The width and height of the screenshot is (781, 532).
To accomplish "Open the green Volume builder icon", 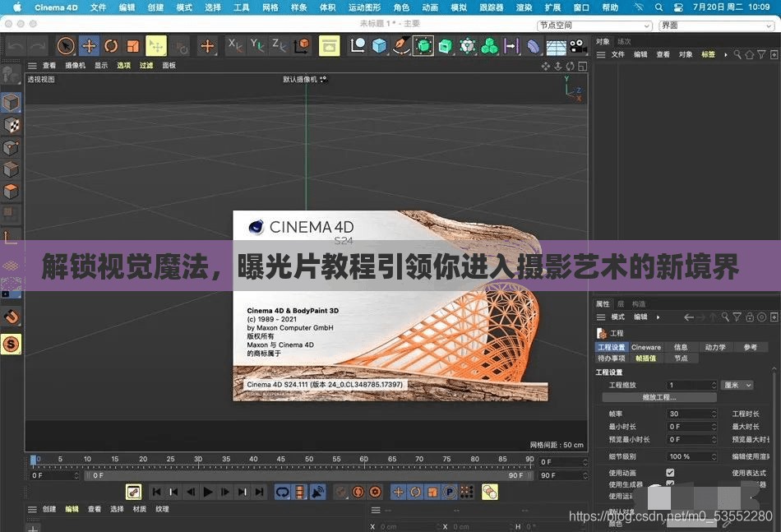I will (489, 46).
